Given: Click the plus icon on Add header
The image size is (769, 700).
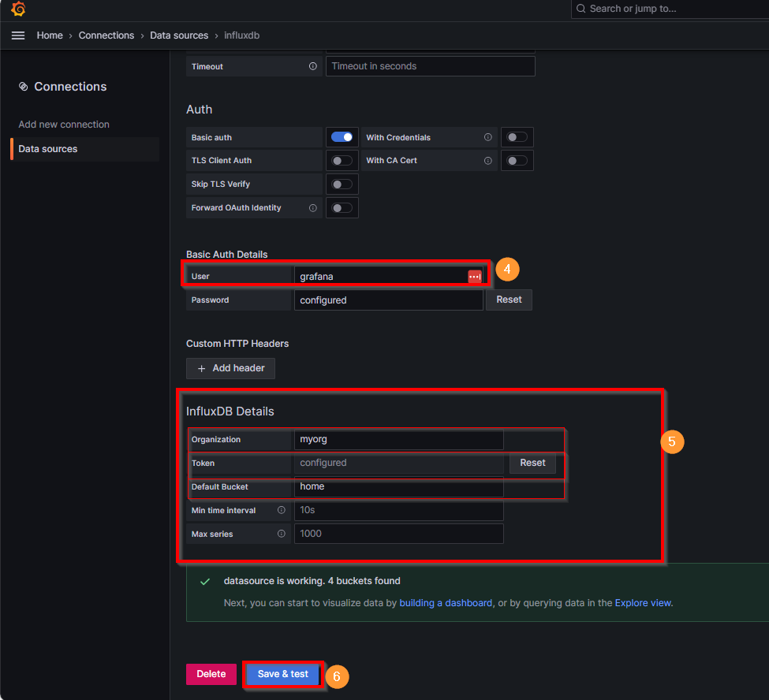Looking at the screenshot, I should click(x=201, y=368).
